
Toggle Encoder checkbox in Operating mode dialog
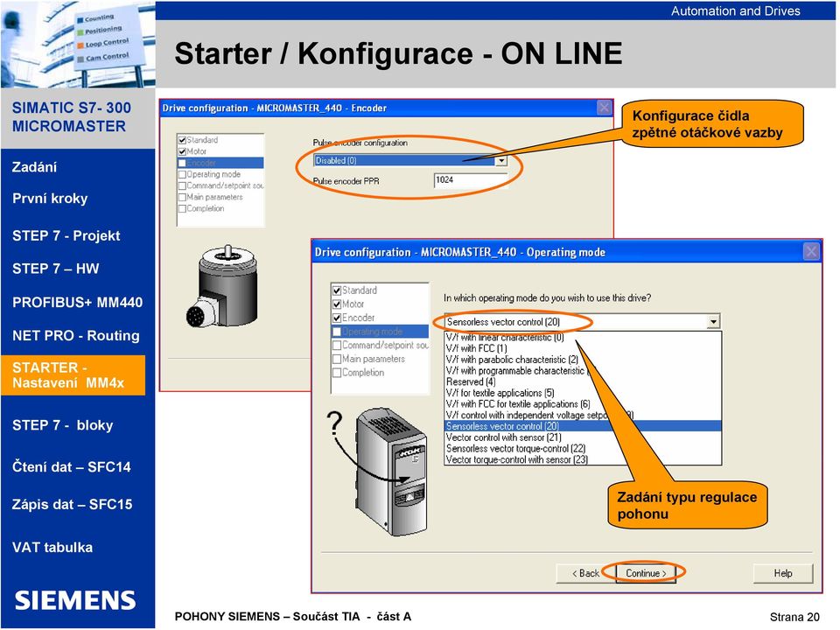tap(337, 318)
